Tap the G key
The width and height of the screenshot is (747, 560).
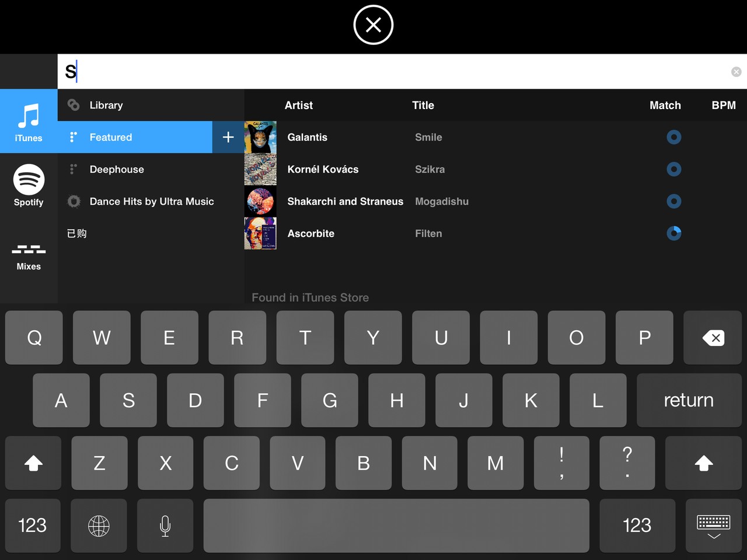pos(330,400)
